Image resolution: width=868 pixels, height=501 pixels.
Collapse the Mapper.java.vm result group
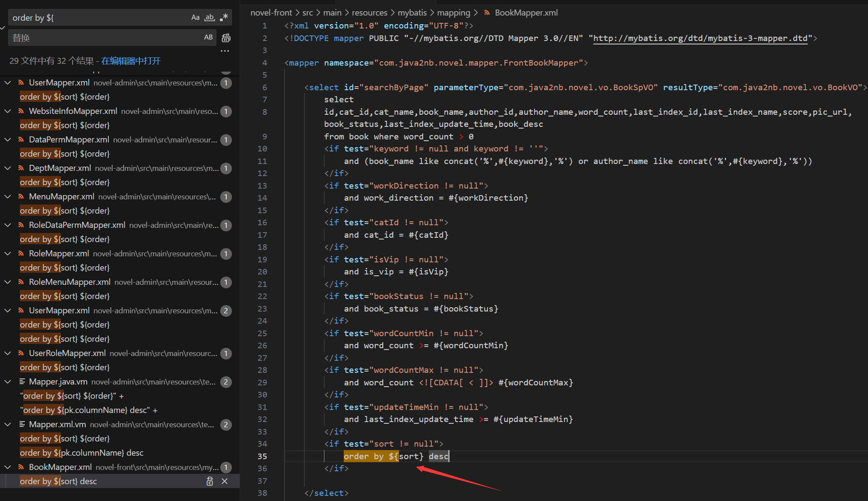tap(8, 381)
